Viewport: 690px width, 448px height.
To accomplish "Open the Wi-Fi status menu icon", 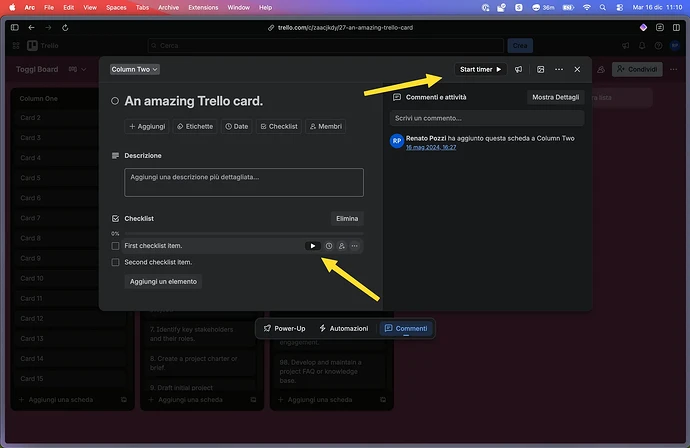I will [587, 7].
